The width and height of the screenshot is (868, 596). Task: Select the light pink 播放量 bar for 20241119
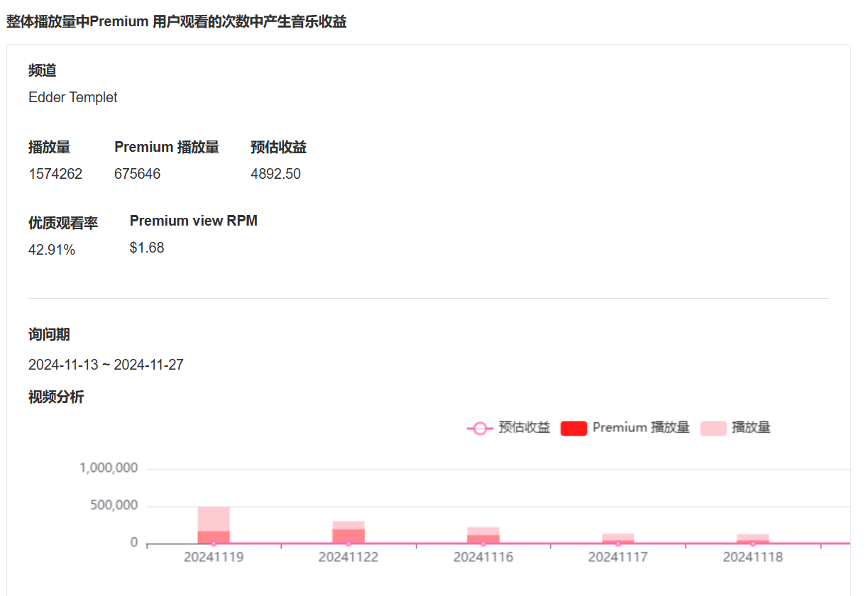(x=214, y=518)
